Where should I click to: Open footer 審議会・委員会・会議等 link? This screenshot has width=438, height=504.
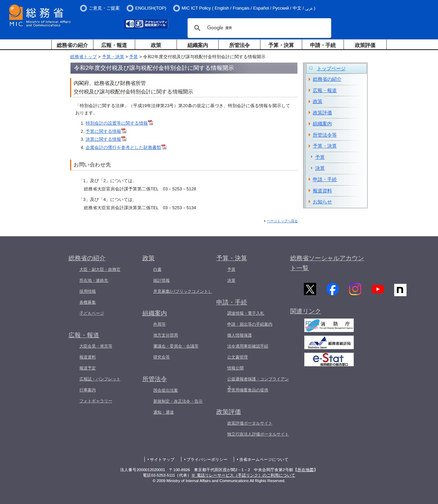(x=176, y=346)
